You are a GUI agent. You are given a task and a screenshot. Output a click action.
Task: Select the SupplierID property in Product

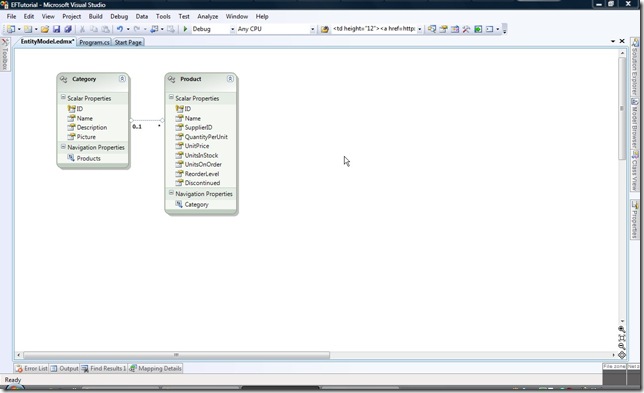tap(198, 127)
